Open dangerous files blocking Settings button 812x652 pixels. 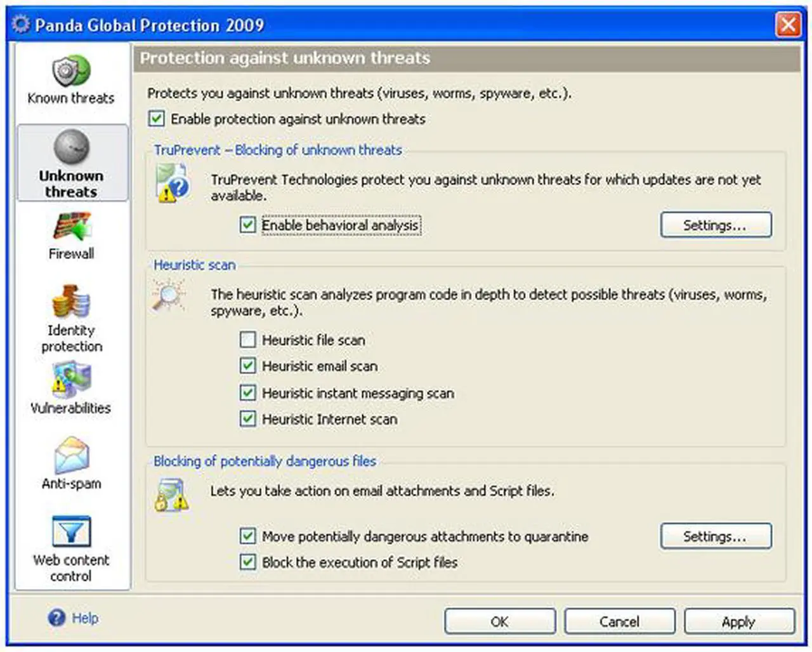tap(716, 536)
